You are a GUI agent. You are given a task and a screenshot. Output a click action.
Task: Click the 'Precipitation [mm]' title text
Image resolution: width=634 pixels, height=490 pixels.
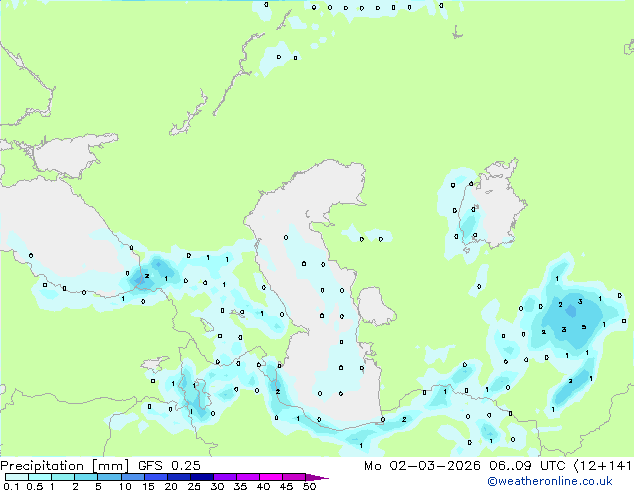click(65, 466)
